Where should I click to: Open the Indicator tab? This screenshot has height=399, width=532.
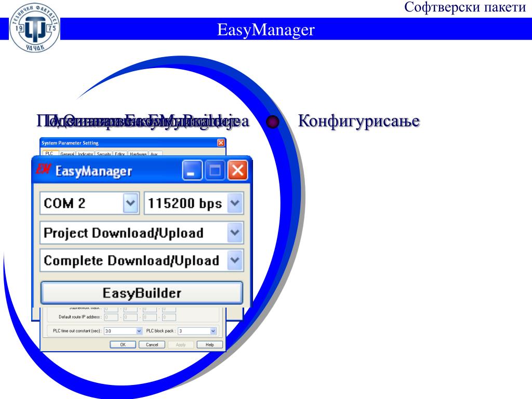coord(86,154)
